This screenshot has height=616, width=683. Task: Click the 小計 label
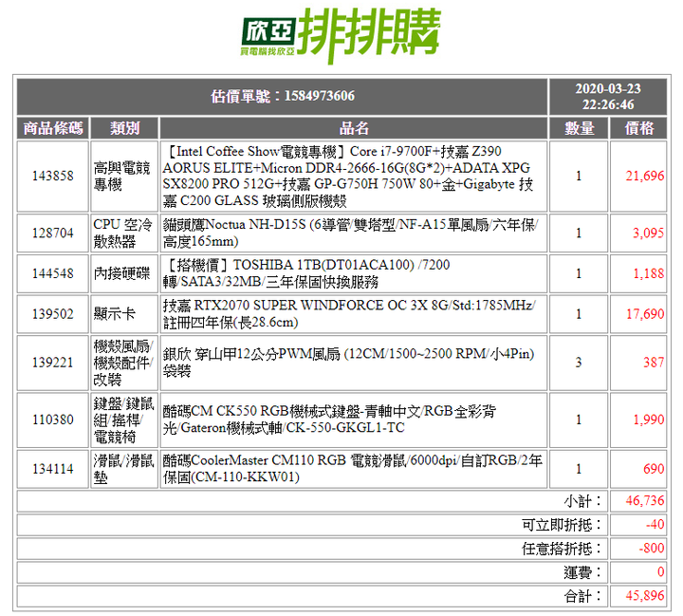pos(582,501)
